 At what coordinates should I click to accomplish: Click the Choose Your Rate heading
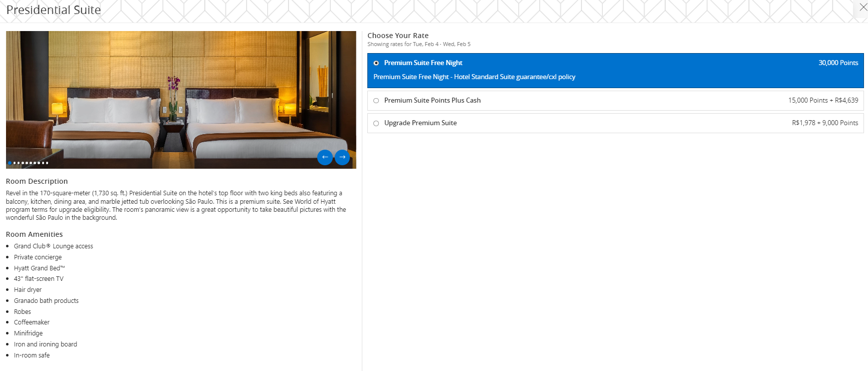(398, 36)
